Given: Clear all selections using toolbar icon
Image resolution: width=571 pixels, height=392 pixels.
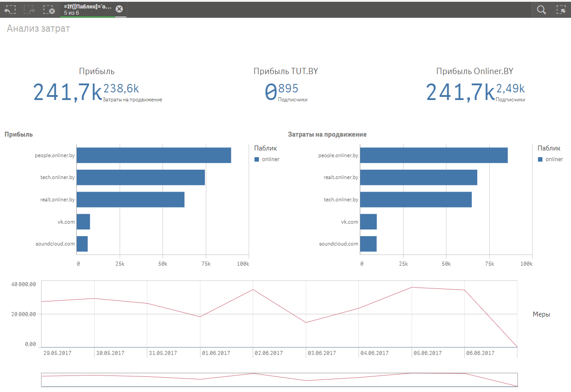Looking at the screenshot, I should (x=49, y=9).
